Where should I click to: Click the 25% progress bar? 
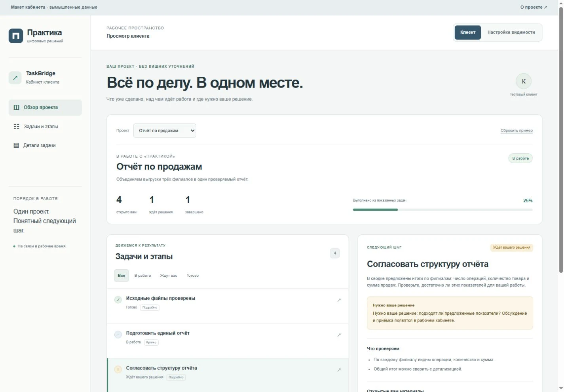coord(442,210)
